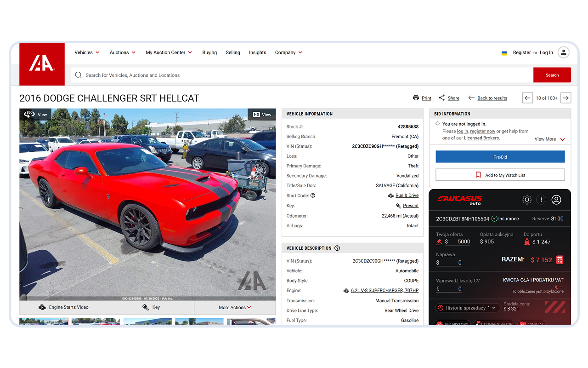Click the engine icon beside Run & Drive
Image resolution: width=588 pixels, height=368 pixels.
pyautogui.click(x=391, y=195)
